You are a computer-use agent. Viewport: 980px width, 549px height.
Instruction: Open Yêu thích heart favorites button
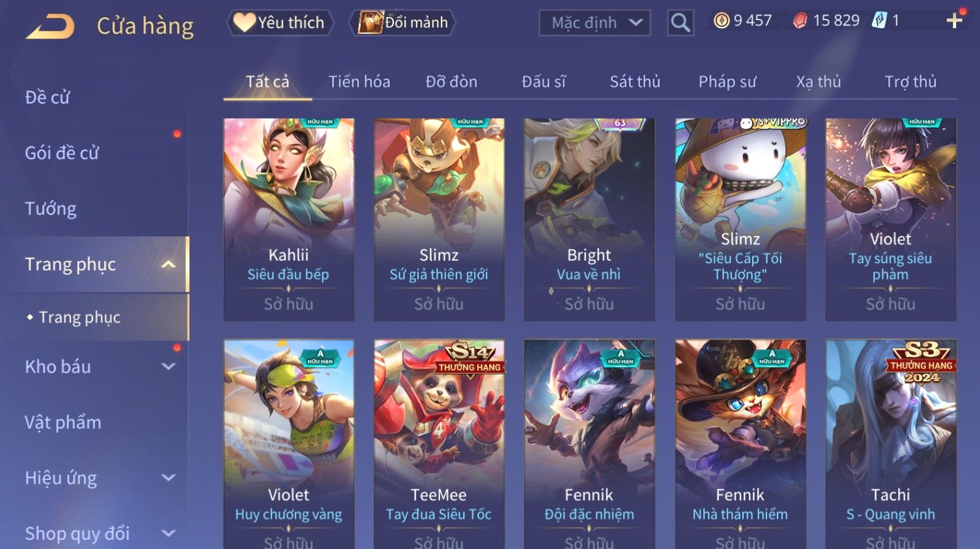[280, 23]
